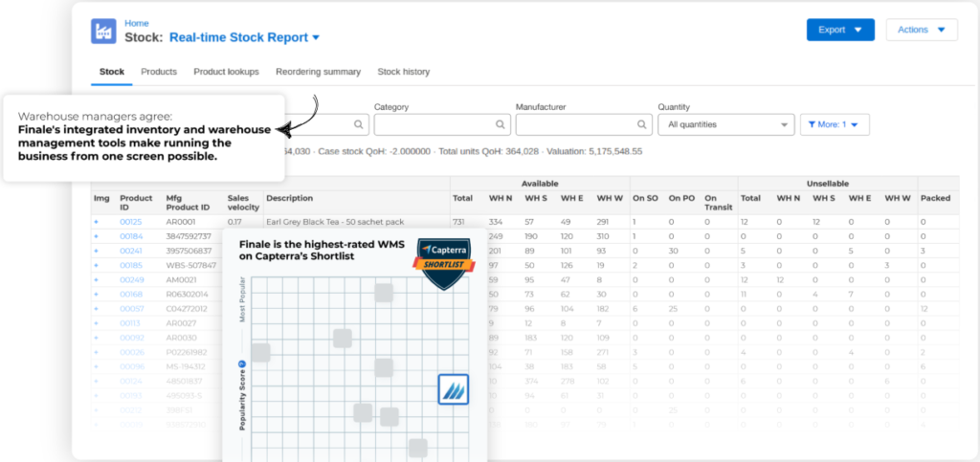Open the Reordering summary tab
Viewport: 980px width, 462px height.
318,72
